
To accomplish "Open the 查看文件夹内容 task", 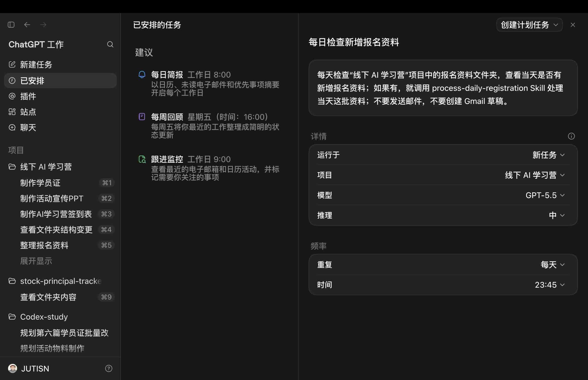I will 60,297.
